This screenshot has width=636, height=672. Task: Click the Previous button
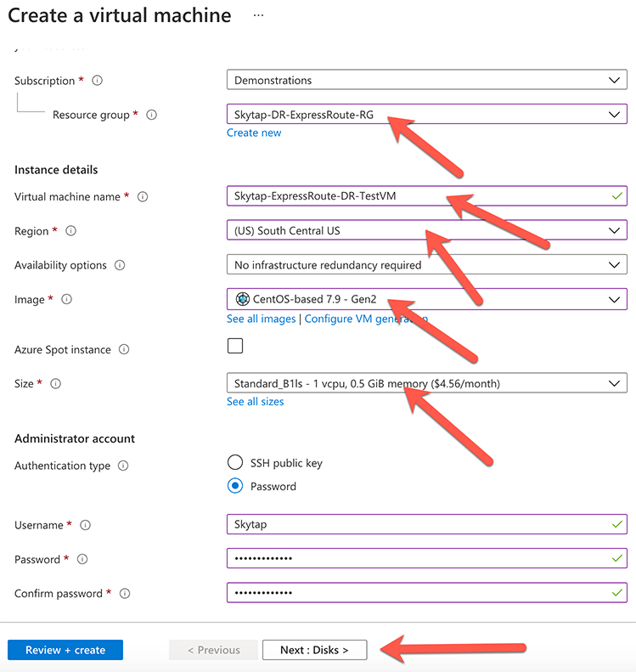[213, 650]
